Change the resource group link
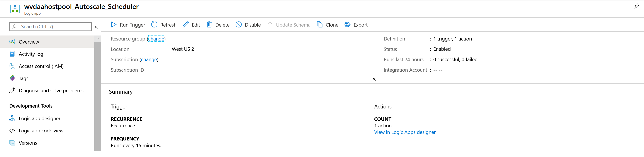 (156, 39)
